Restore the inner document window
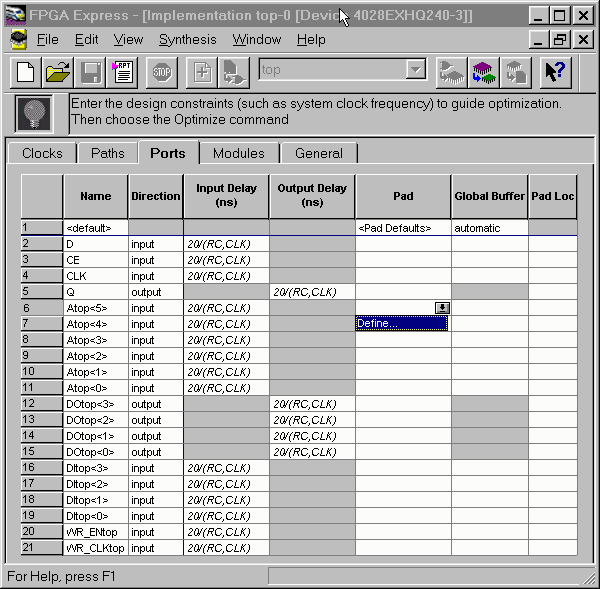 (x=560, y=39)
